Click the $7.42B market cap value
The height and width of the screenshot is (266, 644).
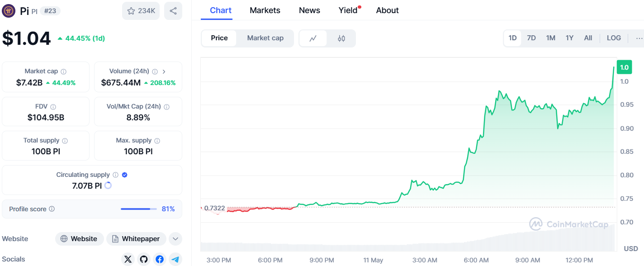pyautogui.click(x=29, y=82)
